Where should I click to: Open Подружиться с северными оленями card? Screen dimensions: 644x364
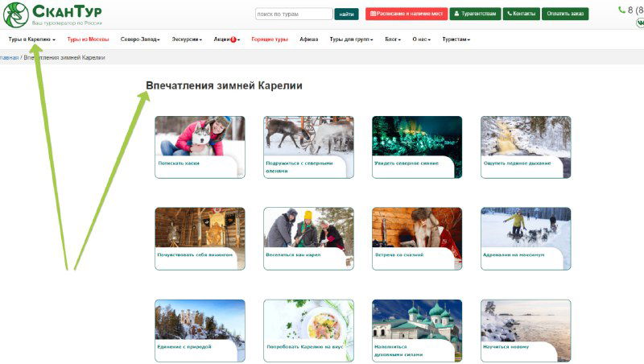(308, 147)
